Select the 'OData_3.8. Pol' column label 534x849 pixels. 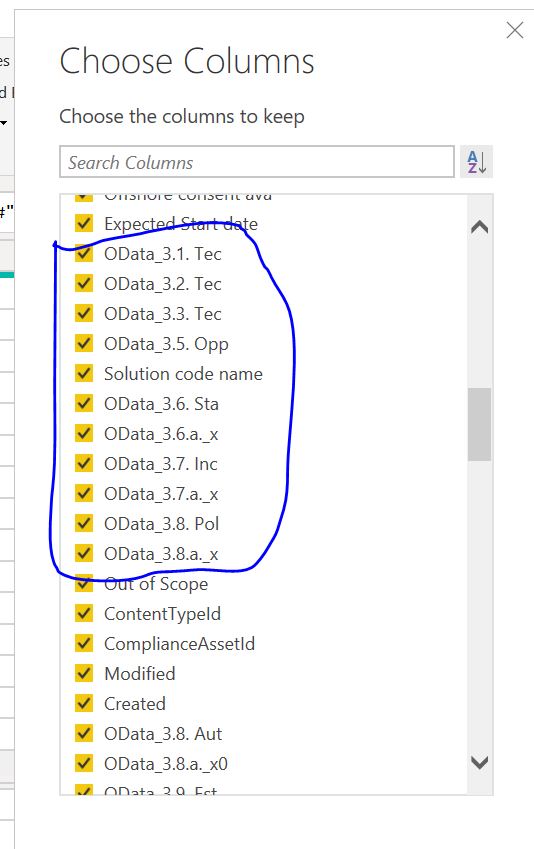pyautogui.click(x=161, y=524)
